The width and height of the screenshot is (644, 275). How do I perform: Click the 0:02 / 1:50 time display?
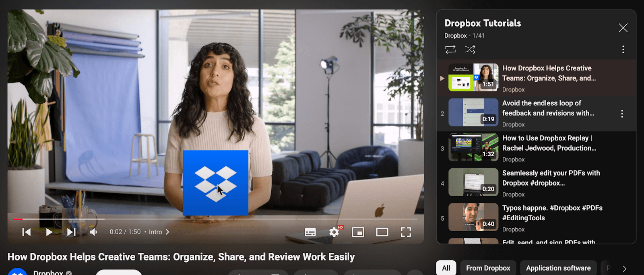tap(125, 232)
